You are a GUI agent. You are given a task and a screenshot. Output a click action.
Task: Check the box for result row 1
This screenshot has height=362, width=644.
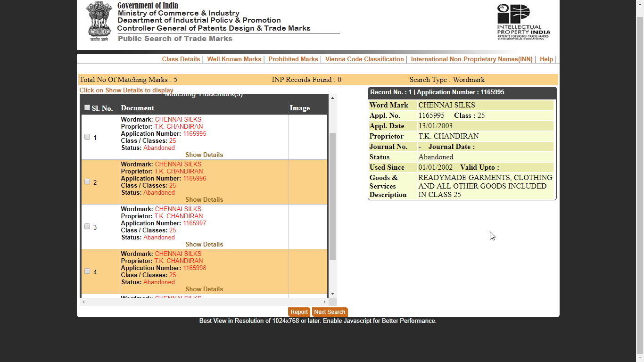point(87,137)
